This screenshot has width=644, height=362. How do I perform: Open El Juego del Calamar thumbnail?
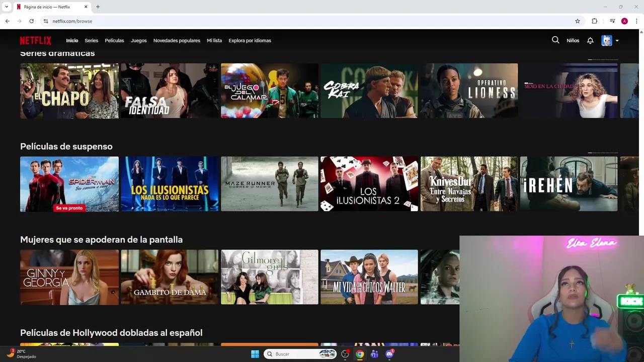[x=270, y=90]
